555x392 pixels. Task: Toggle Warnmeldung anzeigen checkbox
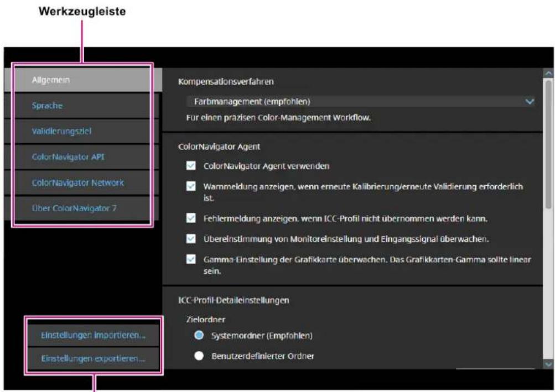coord(191,186)
